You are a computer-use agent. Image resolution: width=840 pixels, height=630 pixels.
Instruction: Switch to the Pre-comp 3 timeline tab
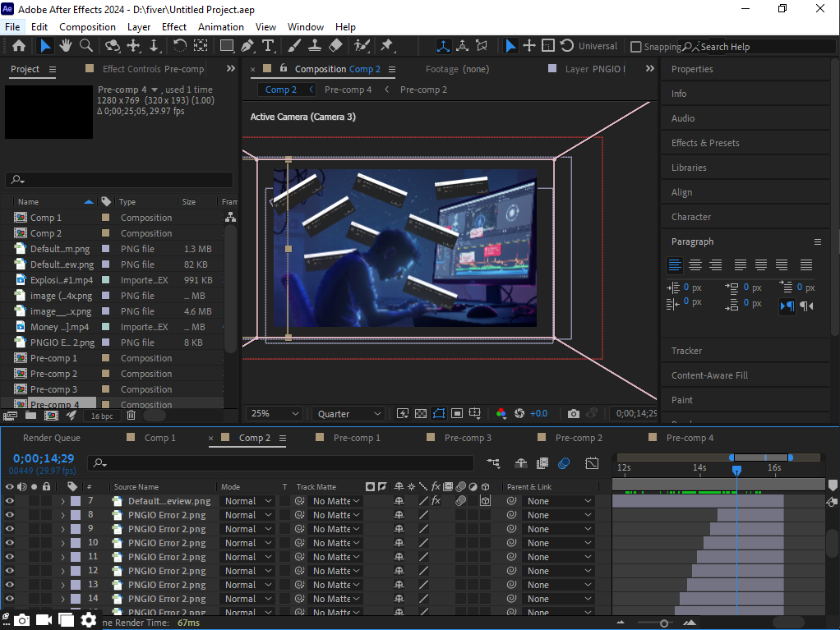(468, 438)
